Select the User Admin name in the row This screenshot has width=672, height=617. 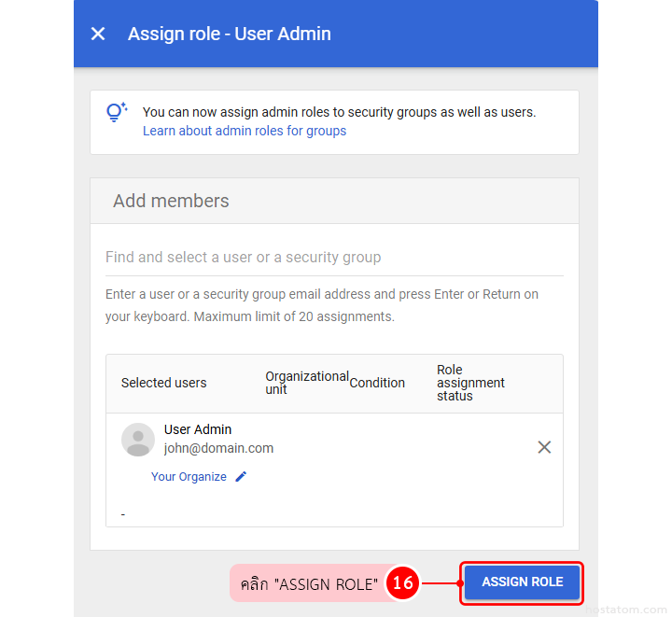(x=198, y=429)
